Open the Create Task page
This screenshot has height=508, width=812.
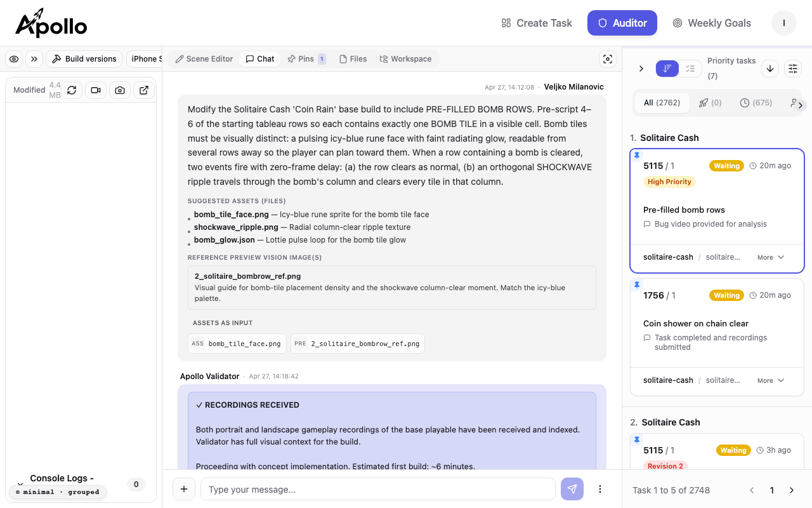(537, 23)
